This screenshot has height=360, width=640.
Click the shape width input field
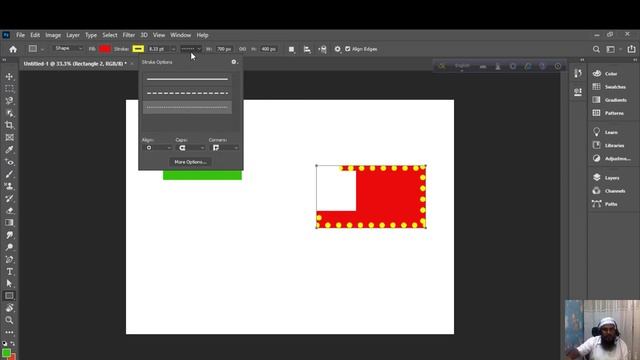224,49
